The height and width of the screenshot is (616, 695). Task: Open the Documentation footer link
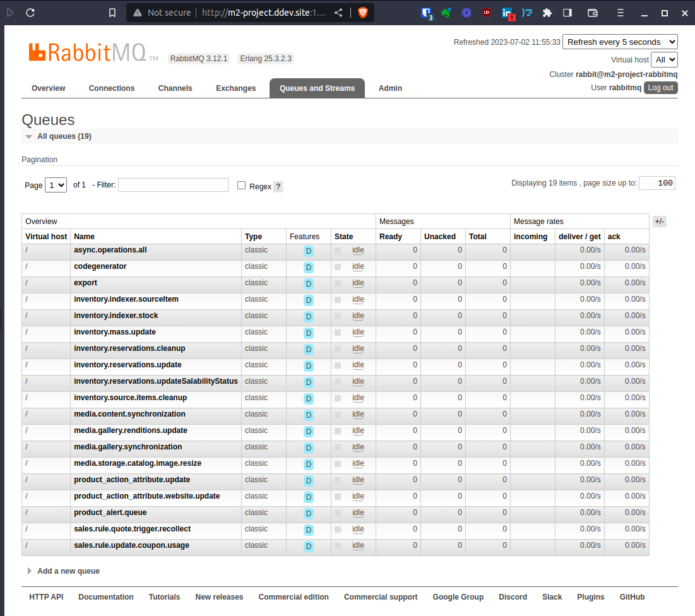(x=106, y=597)
